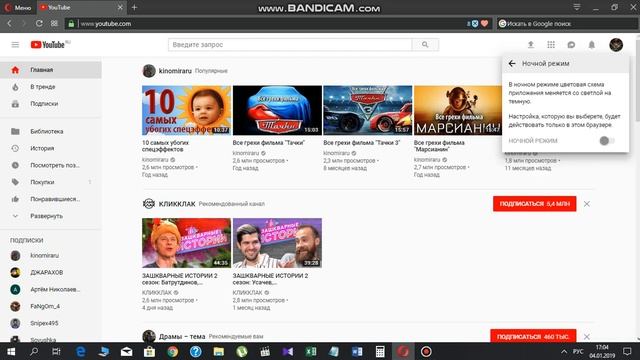
Task: Select Главная in the sidebar
Action: click(51, 70)
